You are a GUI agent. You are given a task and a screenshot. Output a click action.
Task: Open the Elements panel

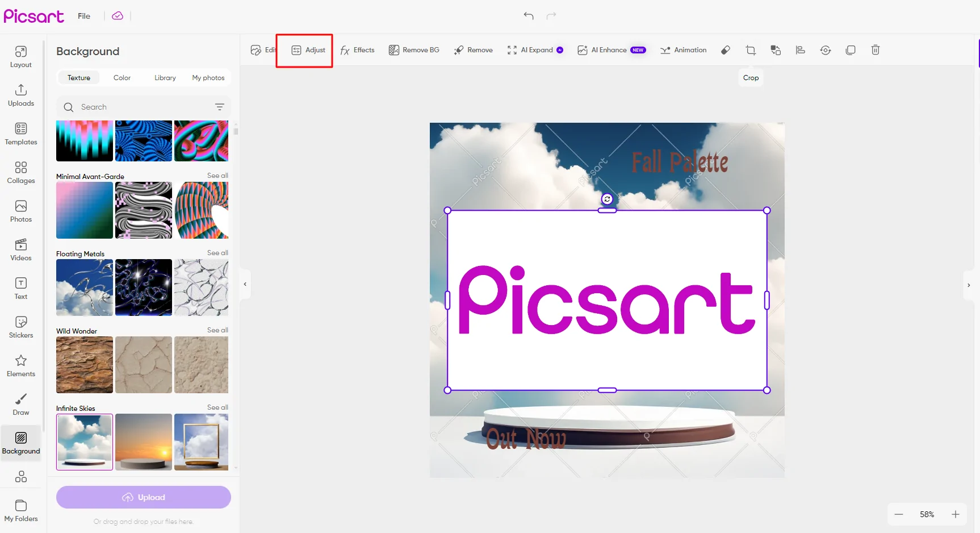click(21, 366)
